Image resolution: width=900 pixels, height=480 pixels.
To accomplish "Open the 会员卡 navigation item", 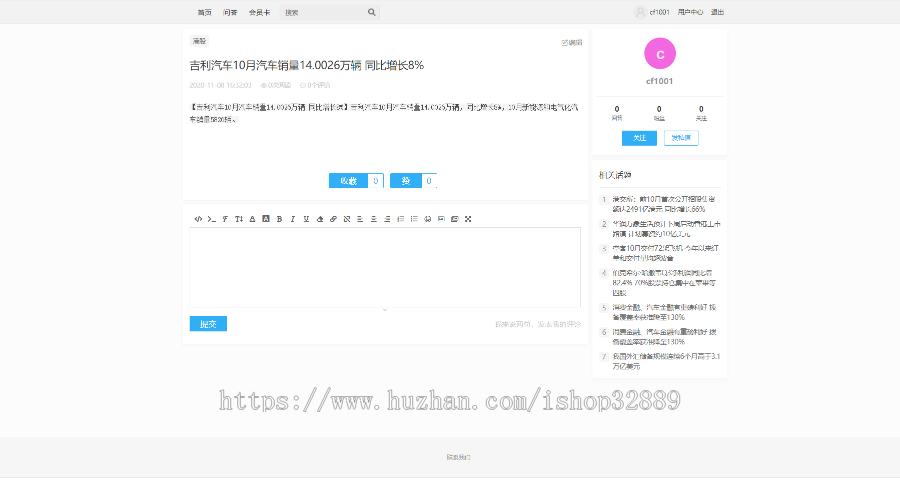I will [259, 12].
